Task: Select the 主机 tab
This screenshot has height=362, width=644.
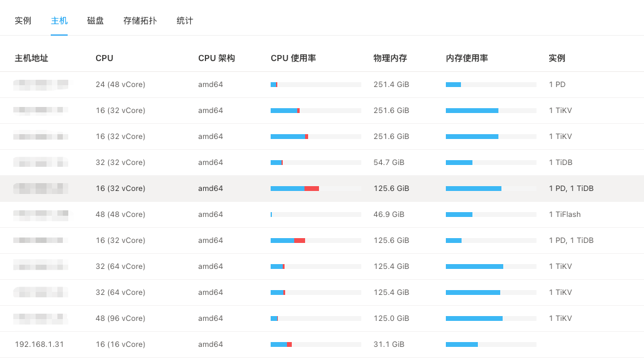Action: pos(59,21)
